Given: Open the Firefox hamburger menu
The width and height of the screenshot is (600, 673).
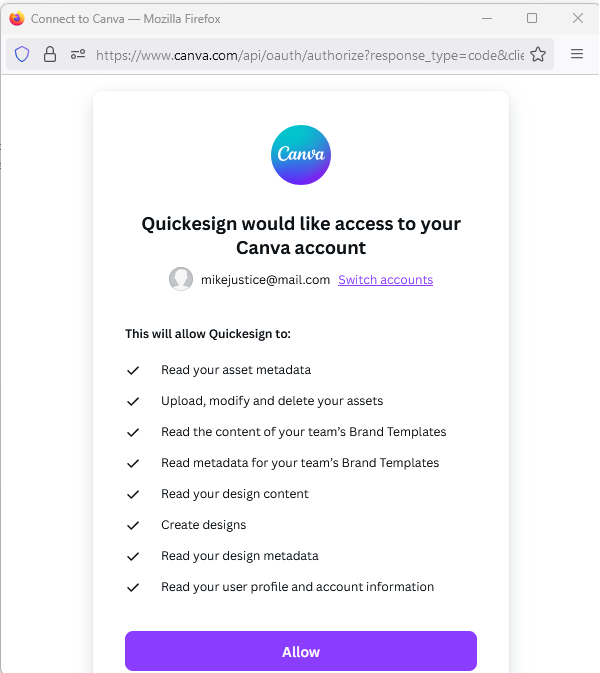Looking at the screenshot, I should tap(577, 54).
